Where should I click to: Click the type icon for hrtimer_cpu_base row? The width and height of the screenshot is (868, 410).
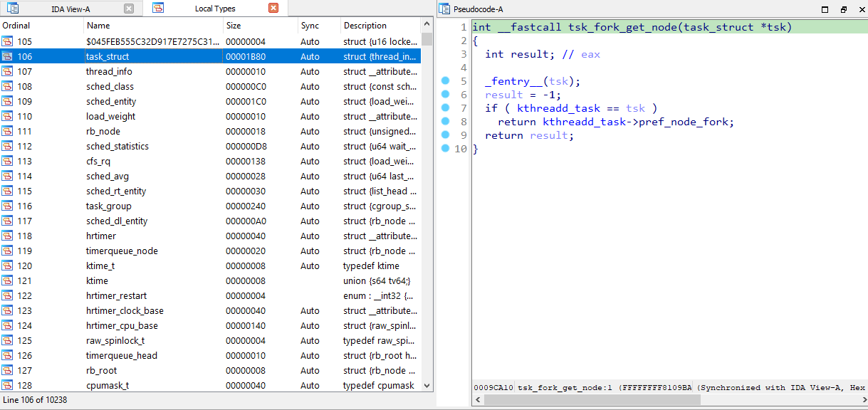point(7,325)
